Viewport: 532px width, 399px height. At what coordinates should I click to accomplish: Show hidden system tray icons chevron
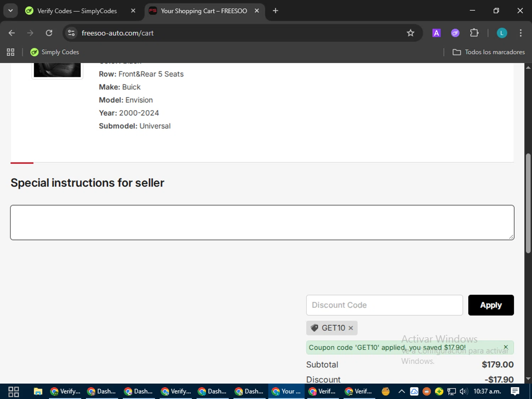coord(401,392)
